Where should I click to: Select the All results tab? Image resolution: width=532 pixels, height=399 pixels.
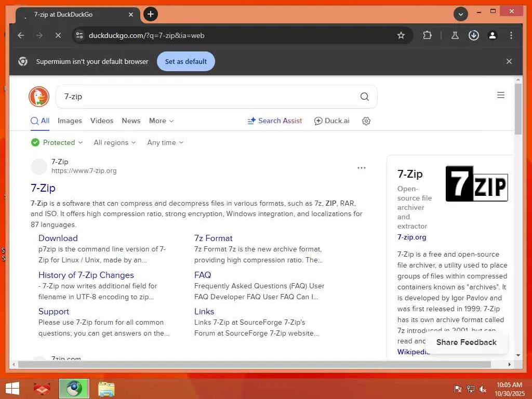pyautogui.click(x=40, y=121)
